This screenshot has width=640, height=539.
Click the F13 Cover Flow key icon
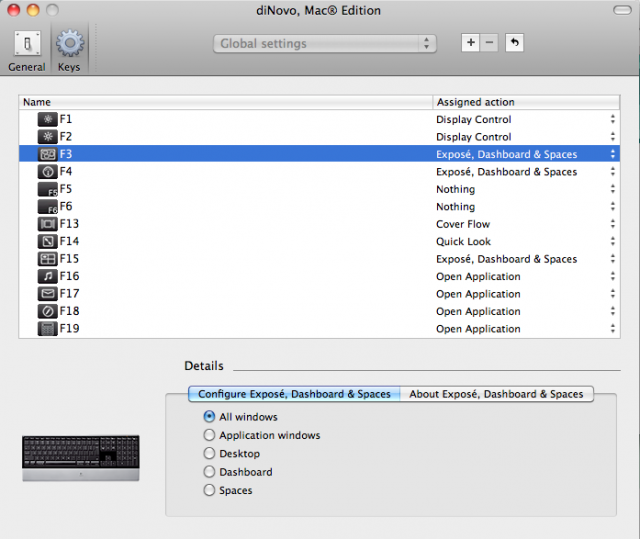click(x=47, y=224)
